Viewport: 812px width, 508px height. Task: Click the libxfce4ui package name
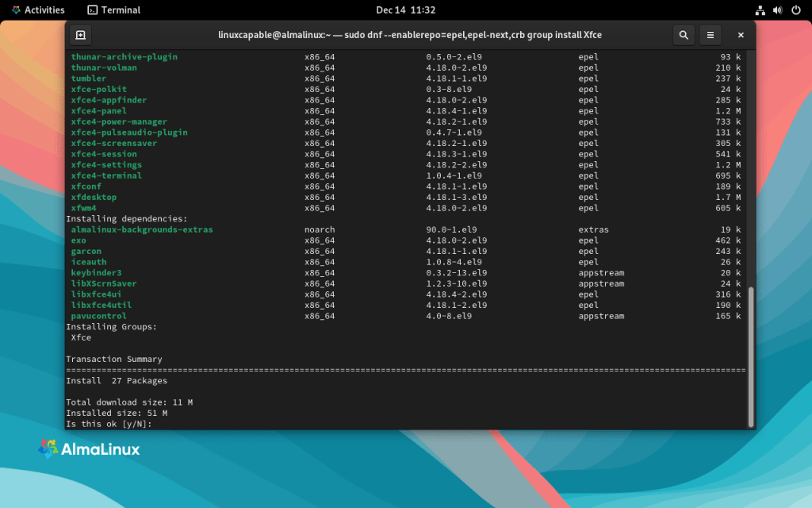[96, 294]
